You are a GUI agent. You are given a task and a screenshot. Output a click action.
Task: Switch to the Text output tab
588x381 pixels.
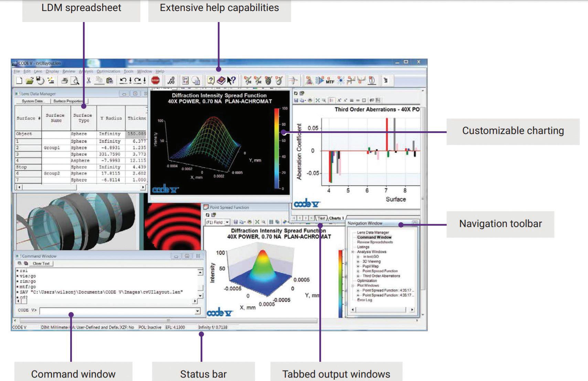click(321, 218)
